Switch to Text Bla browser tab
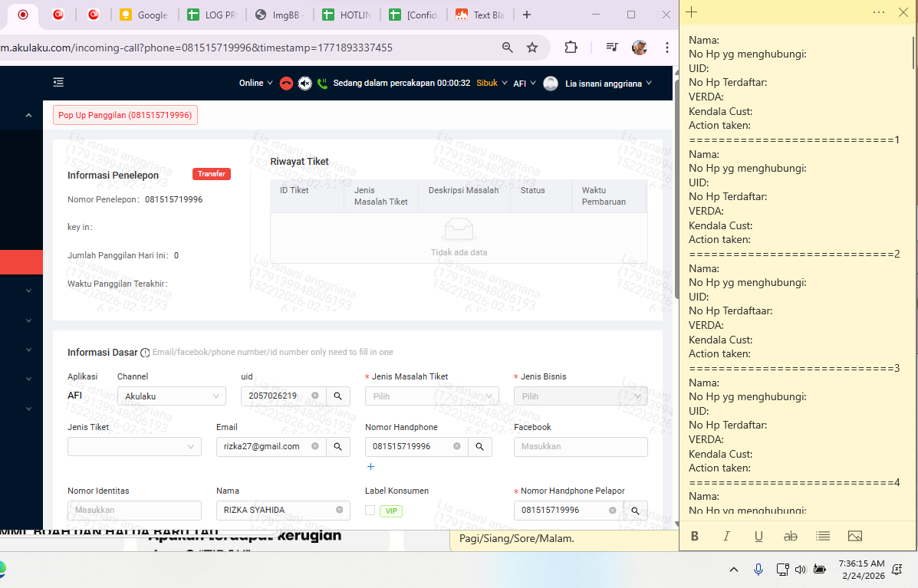Viewport: 918px width, 588px height. [480, 15]
